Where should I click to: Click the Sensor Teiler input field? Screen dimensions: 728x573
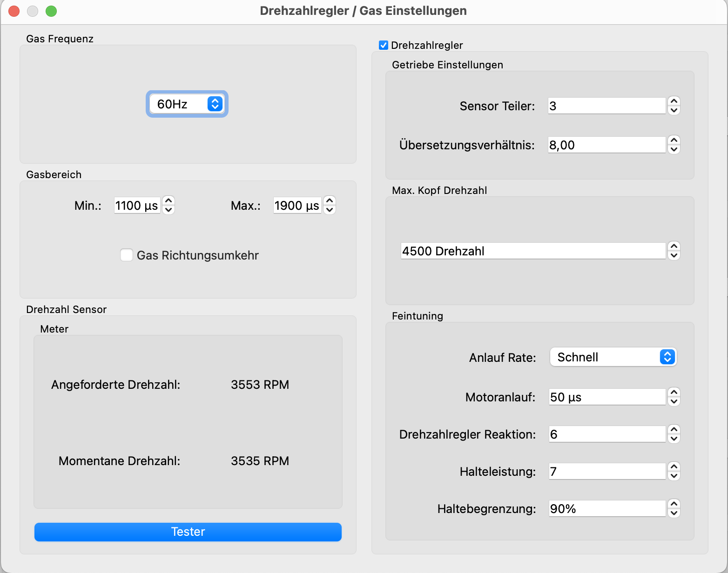click(x=606, y=106)
